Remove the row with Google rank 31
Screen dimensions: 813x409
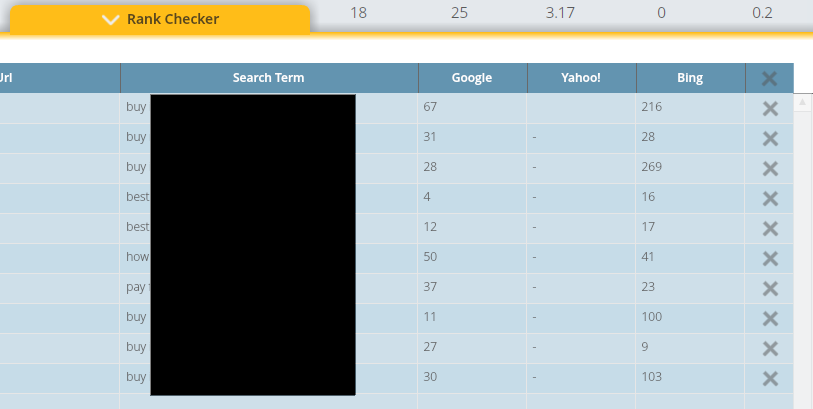tap(770, 138)
